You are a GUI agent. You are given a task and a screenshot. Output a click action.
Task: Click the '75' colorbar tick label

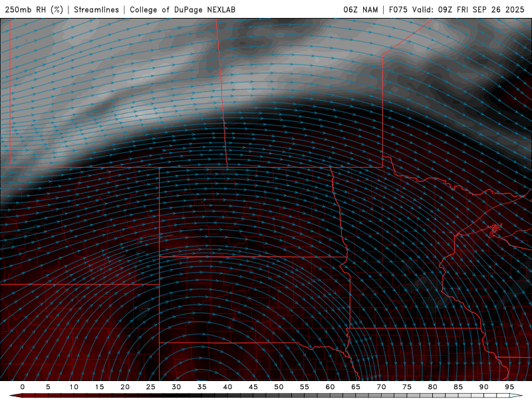(407, 387)
